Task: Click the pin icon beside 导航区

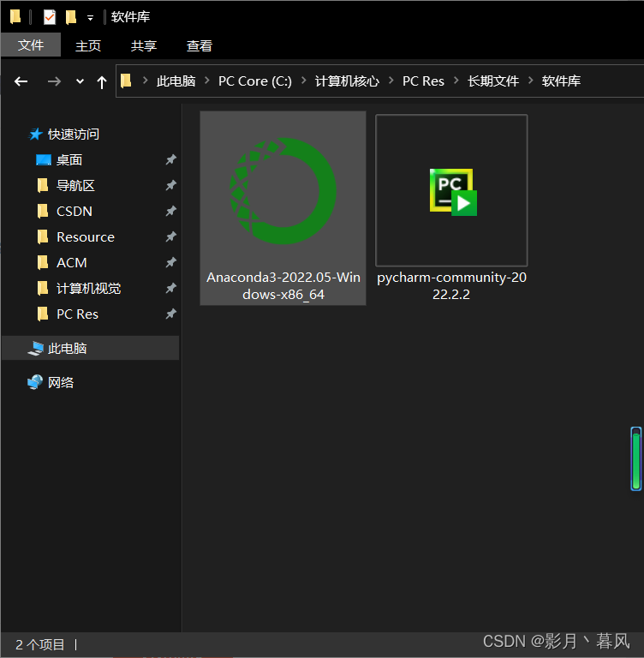Action: 170,185
